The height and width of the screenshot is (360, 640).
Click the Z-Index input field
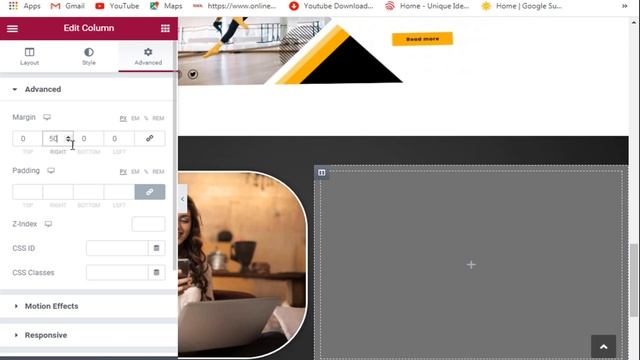point(149,224)
